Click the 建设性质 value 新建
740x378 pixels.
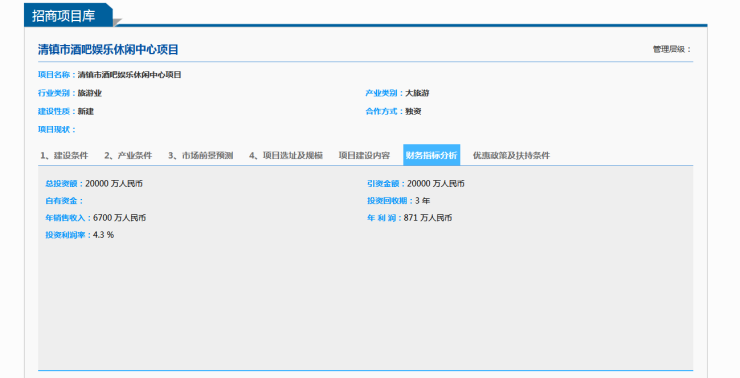pos(85,111)
